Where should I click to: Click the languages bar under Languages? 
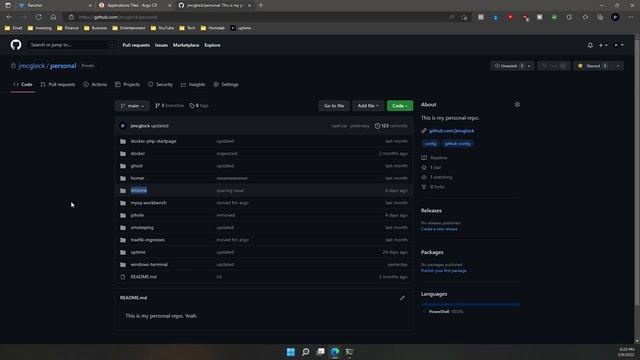470,304
